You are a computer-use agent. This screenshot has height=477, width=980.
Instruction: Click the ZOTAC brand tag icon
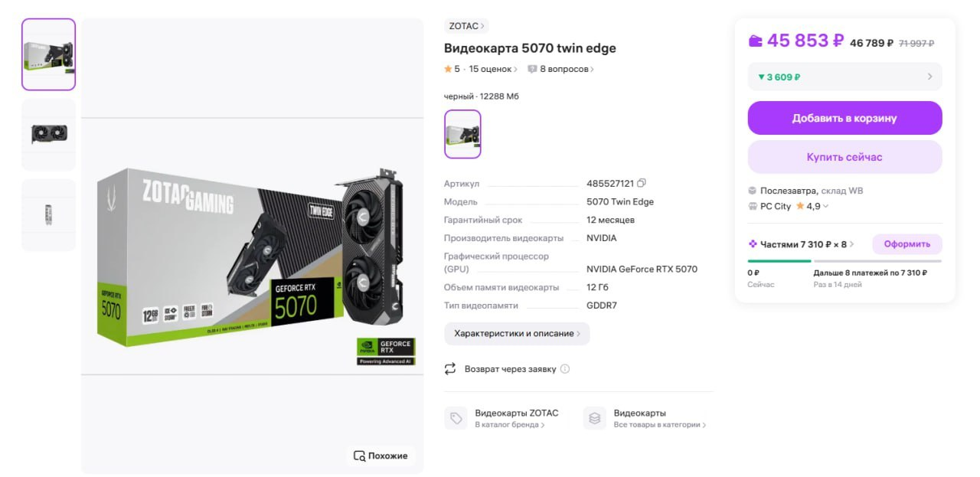(x=456, y=418)
